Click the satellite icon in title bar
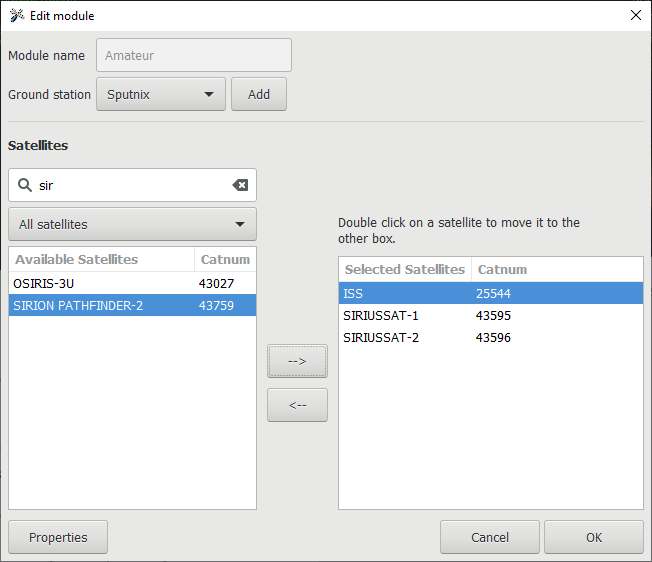The image size is (652, 562). [17, 15]
